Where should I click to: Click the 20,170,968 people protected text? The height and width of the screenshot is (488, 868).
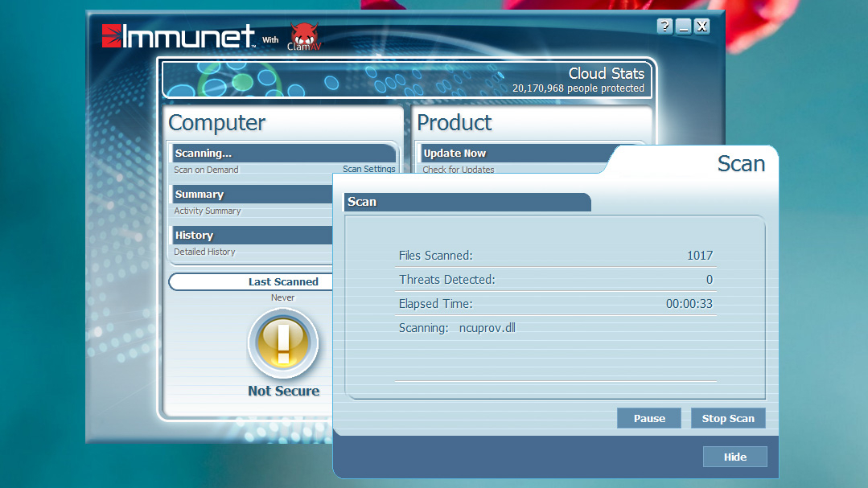pos(578,88)
